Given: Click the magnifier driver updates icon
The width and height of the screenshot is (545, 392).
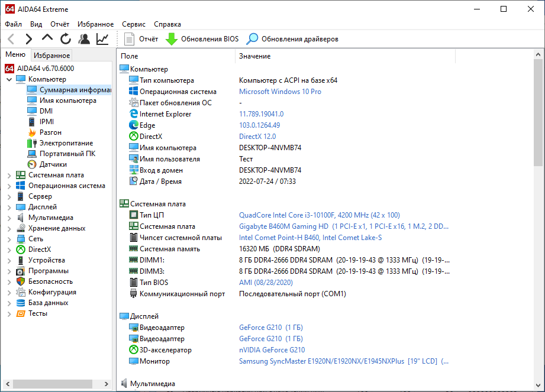Looking at the screenshot, I should tap(252, 39).
